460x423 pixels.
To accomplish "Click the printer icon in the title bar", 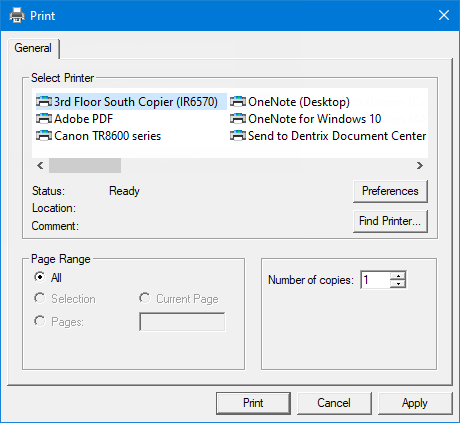I will [x=17, y=15].
